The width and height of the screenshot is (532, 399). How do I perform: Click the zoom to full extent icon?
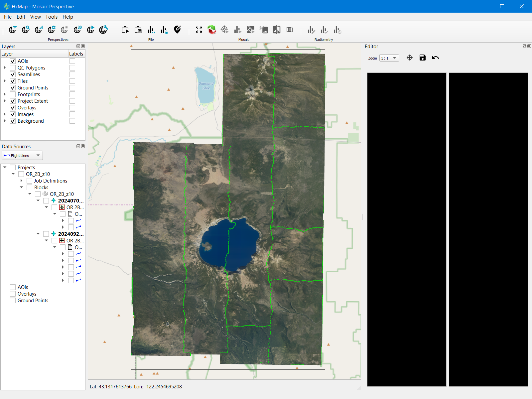pos(199,30)
